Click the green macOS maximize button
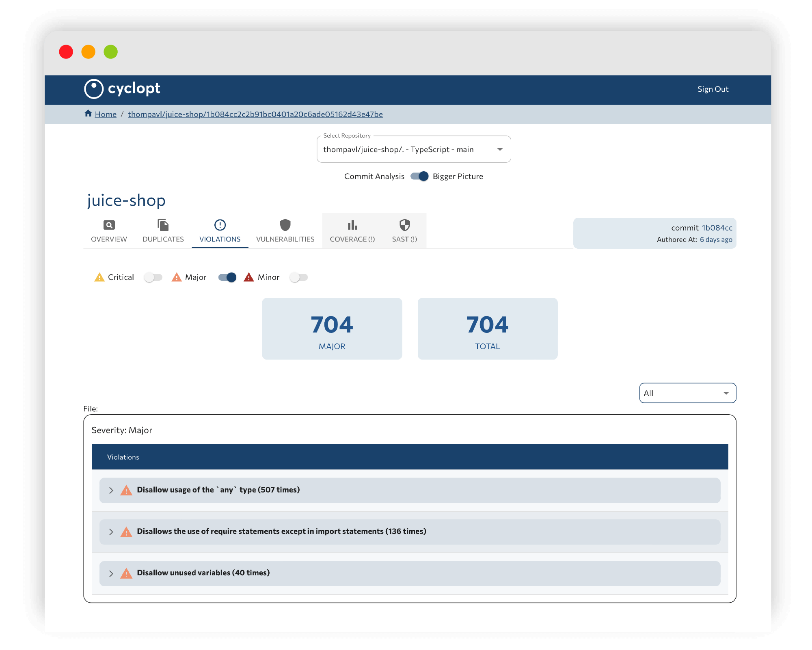This screenshot has width=812, height=650. point(110,52)
